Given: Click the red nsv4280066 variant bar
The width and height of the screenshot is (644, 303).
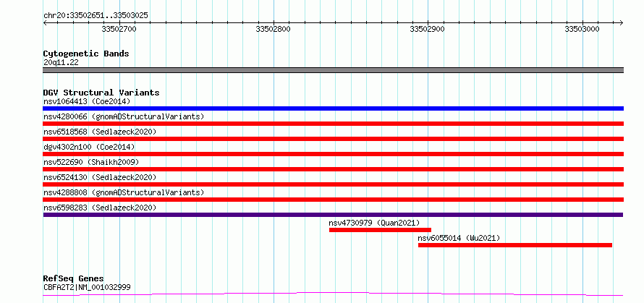Looking at the screenshot, I should pyautogui.click(x=333, y=124).
